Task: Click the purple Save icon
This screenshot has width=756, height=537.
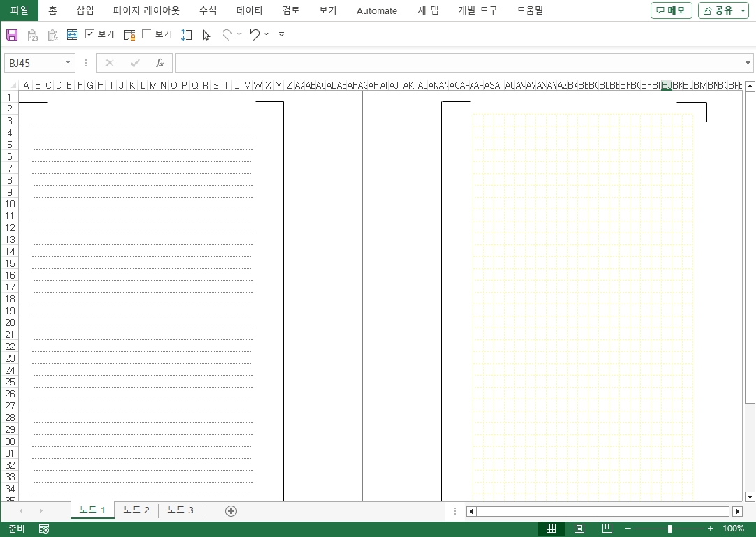Action: (x=12, y=35)
